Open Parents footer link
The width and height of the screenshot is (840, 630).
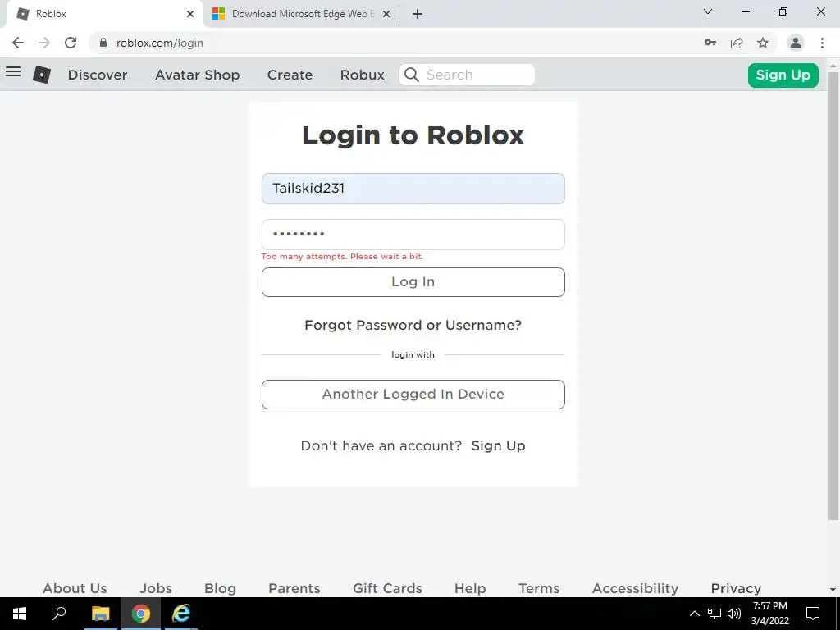coord(294,588)
